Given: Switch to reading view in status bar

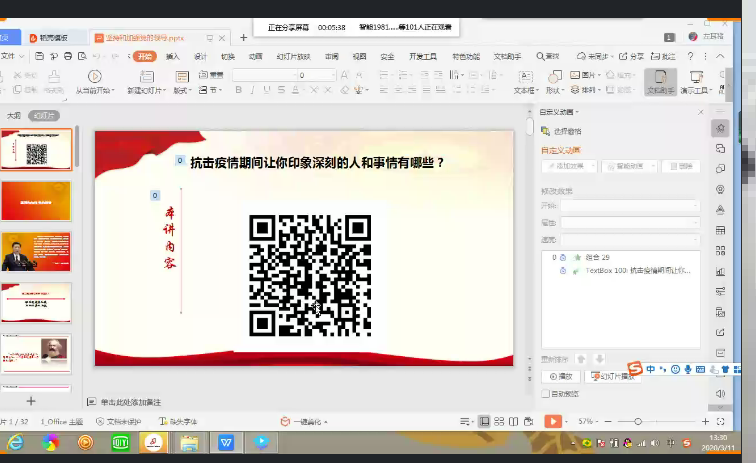Looking at the screenshot, I should click(x=513, y=422).
